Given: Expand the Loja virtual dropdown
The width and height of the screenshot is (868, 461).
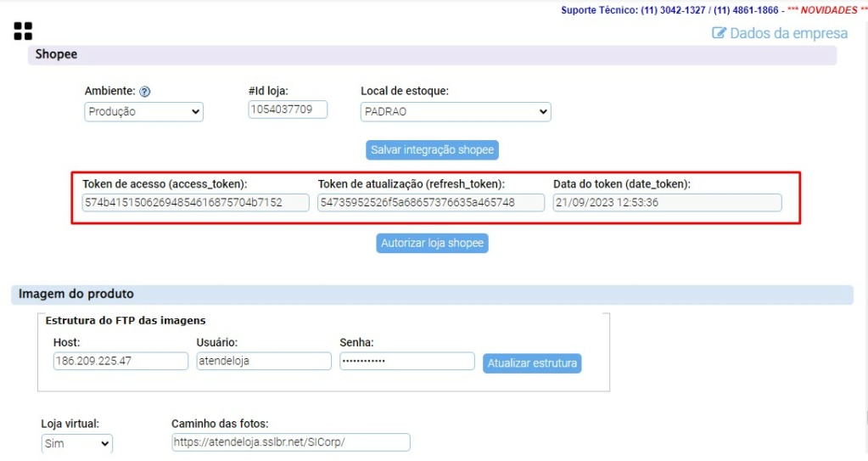Looking at the screenshot, I should tap(77, 443).
